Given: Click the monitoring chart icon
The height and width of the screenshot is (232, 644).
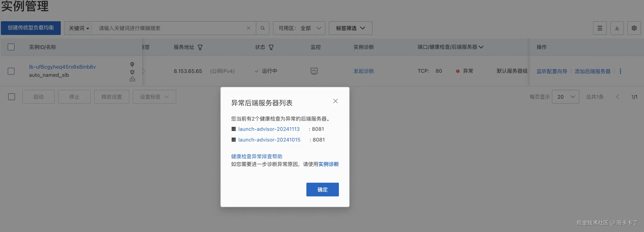Looking at the screenshot, I should coord(314,71).
